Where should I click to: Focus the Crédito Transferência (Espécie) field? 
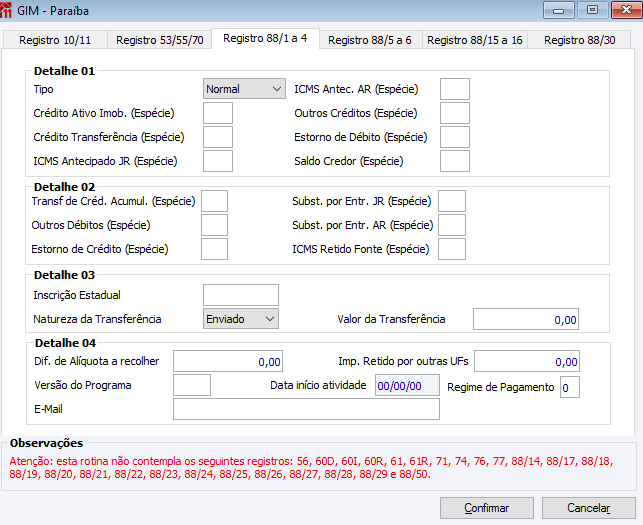tap(218, 137)
